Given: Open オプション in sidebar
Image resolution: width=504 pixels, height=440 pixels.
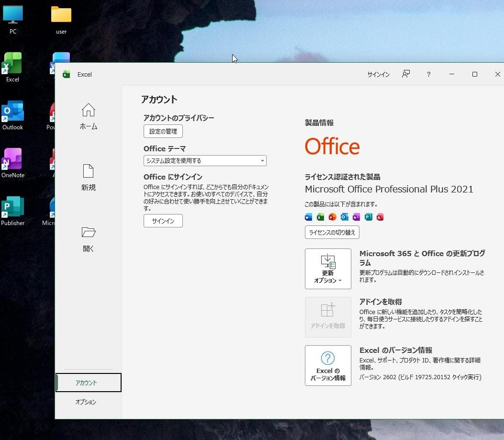Looking at the screenshot, I should click(x=86, y=402).
